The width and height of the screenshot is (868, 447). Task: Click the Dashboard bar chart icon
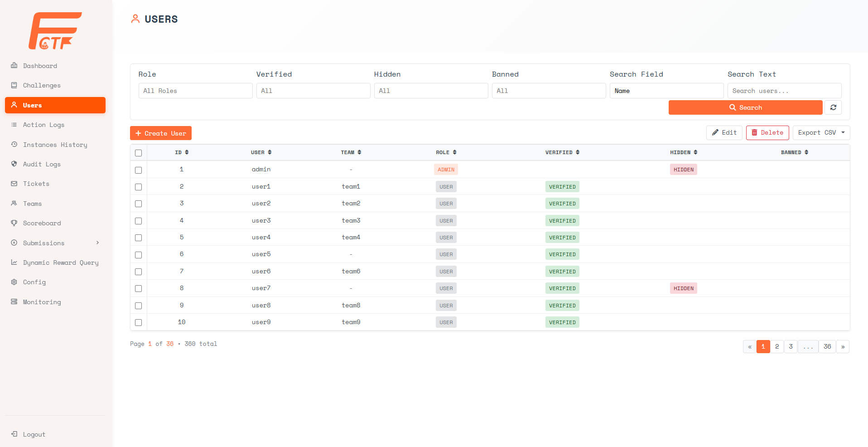[x=14, y=66]
